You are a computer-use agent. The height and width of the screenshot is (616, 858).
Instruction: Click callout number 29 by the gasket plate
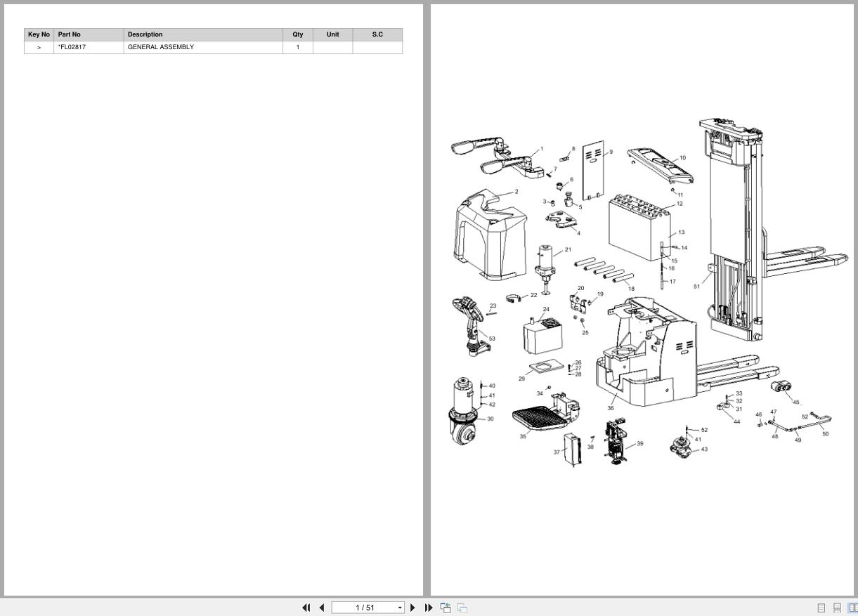point(521,379)
